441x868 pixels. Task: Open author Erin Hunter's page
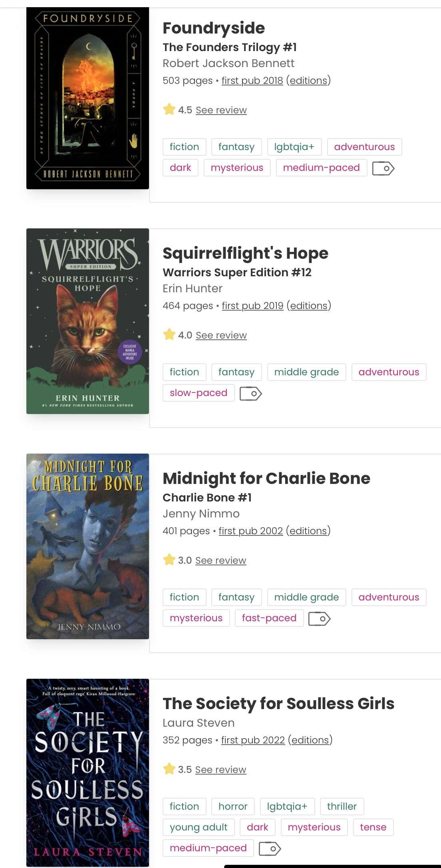click(193, 288)
